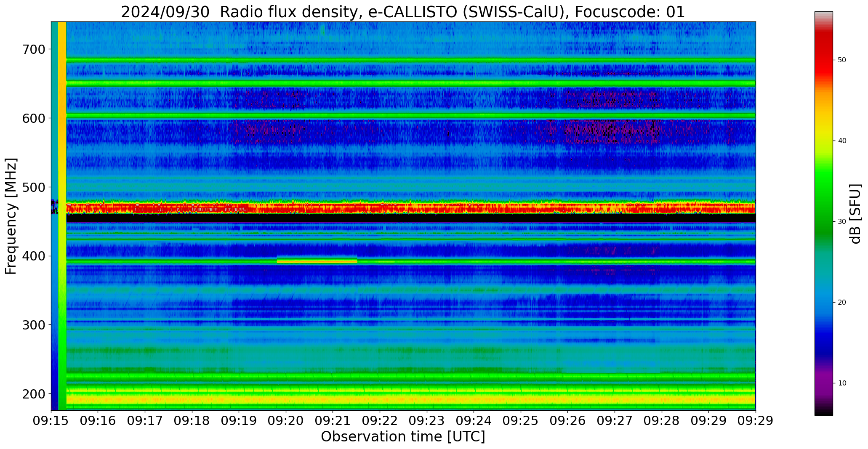Click the vertical yellow stripe at 09:15
Image resolution: width=868 pixels, height=449 pixels.
[62, 216]
